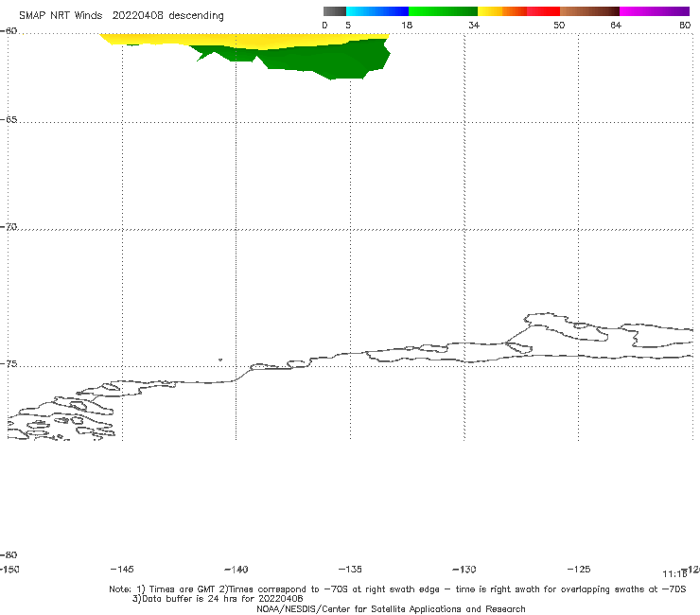Click the latitude label '-65'

[x=9, y=120]
